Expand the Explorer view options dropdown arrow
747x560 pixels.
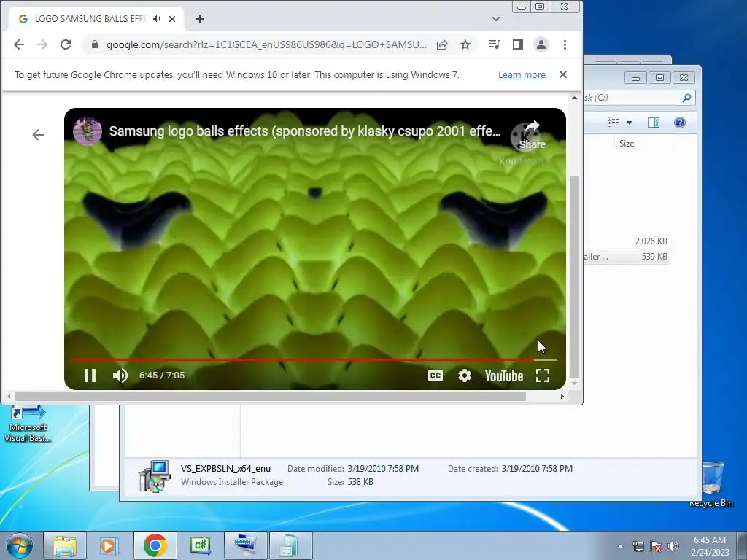tap(630, 122)
